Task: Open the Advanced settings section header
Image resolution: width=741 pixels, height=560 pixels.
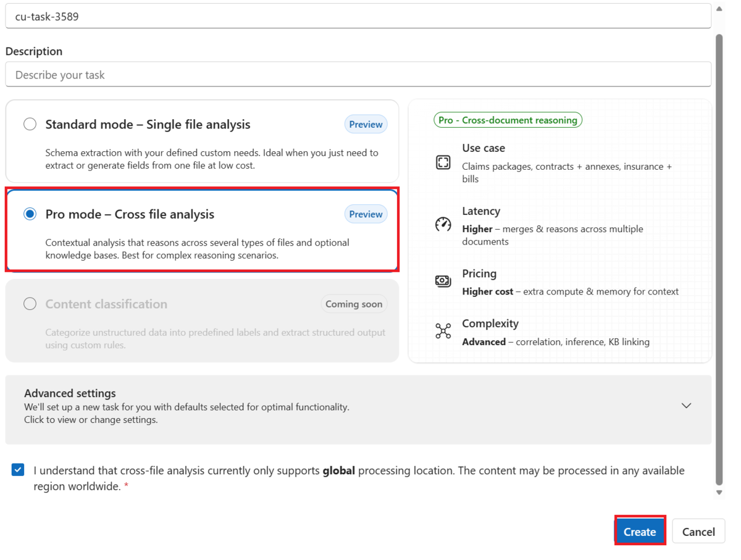Action: pos(358,409)
